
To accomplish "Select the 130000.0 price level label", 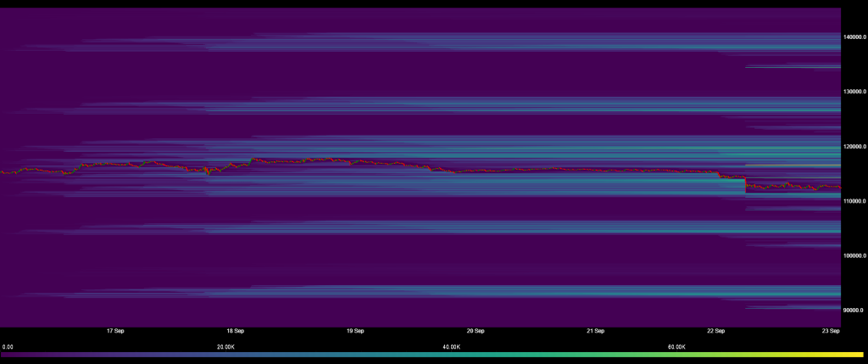I will [x=854, y=92].
